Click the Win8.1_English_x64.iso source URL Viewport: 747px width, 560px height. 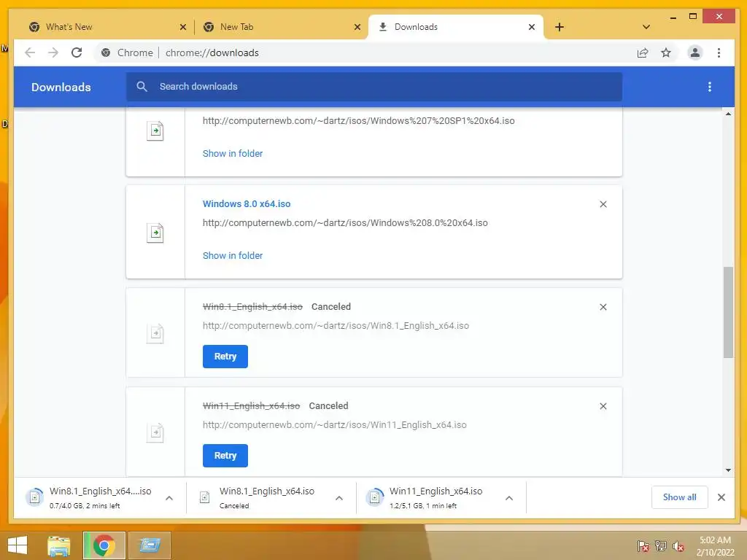[x=336, y=326]
